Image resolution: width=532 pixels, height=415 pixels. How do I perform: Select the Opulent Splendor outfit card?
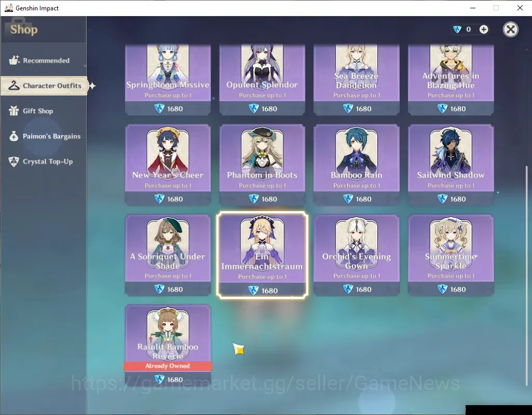[x=262, y=80]
